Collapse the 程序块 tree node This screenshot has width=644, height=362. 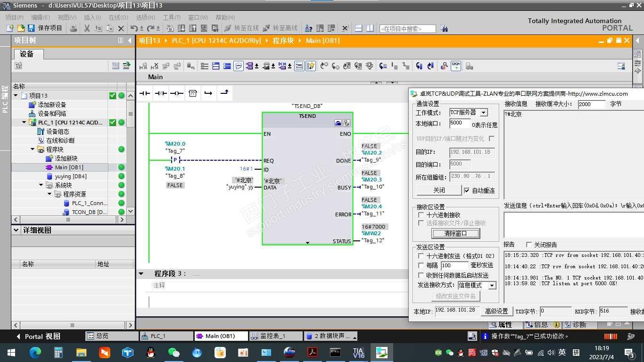33,149
